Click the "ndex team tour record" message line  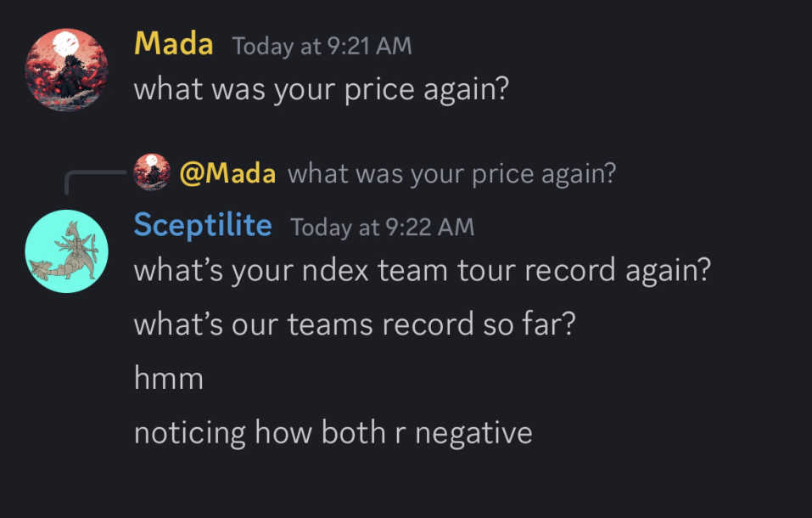click(422, 271)
